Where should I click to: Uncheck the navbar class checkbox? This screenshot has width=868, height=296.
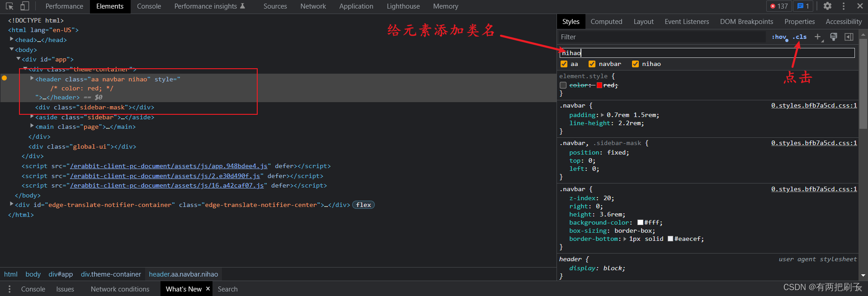coord(592,64)
